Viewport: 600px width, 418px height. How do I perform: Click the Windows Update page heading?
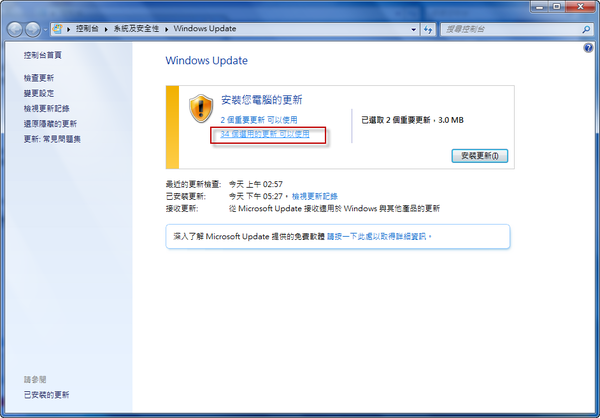click(x=207, y=60)
